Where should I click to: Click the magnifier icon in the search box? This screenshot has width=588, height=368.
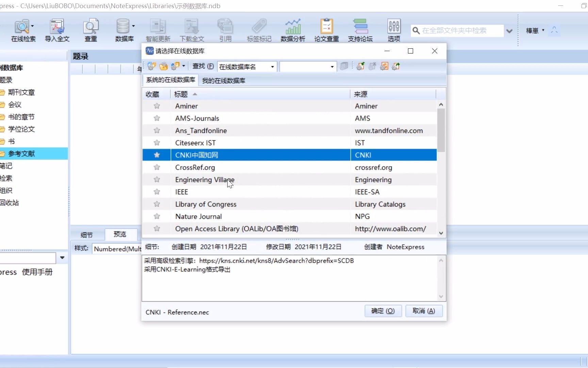click(x=416, y=31)
